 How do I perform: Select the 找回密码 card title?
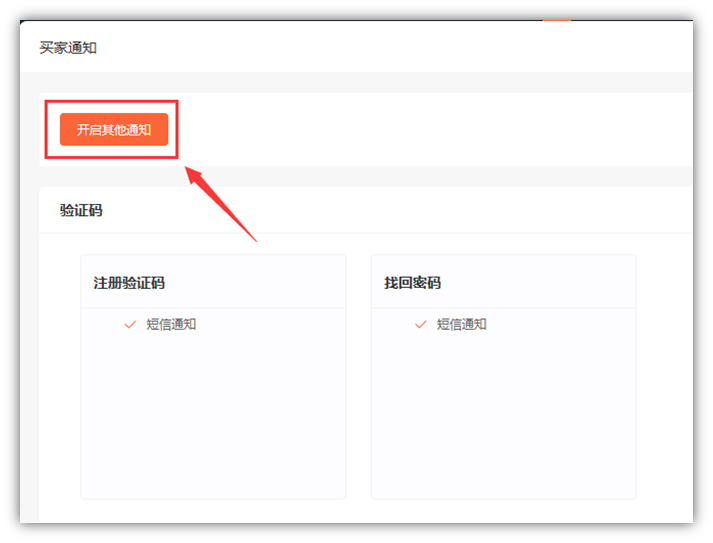pyautogui.click(x=412, y=283)
